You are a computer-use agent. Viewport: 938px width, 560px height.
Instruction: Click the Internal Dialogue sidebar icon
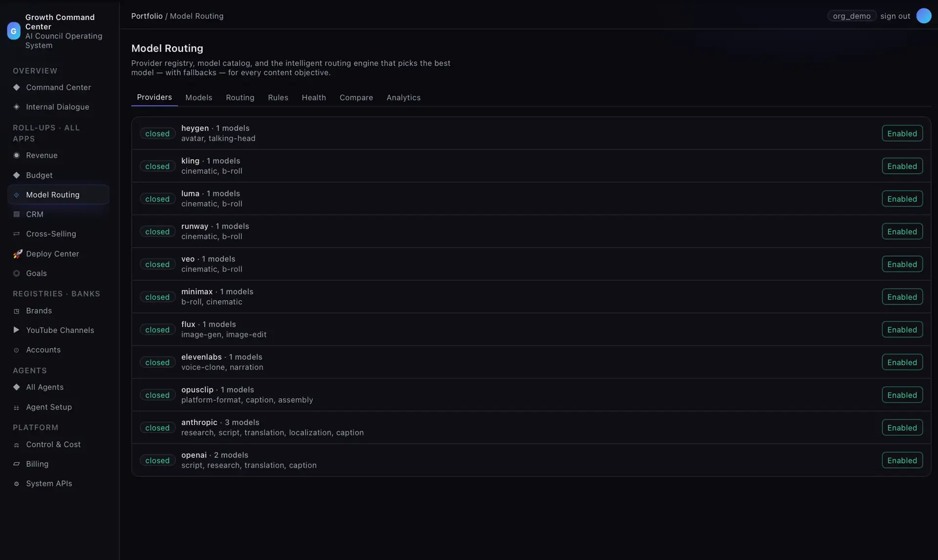point(17,107)
